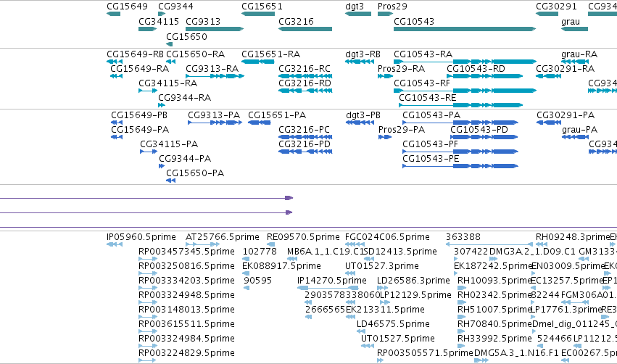617x364 pixels.
Task: Select transcript CG3216-RD
Action: 305,83
